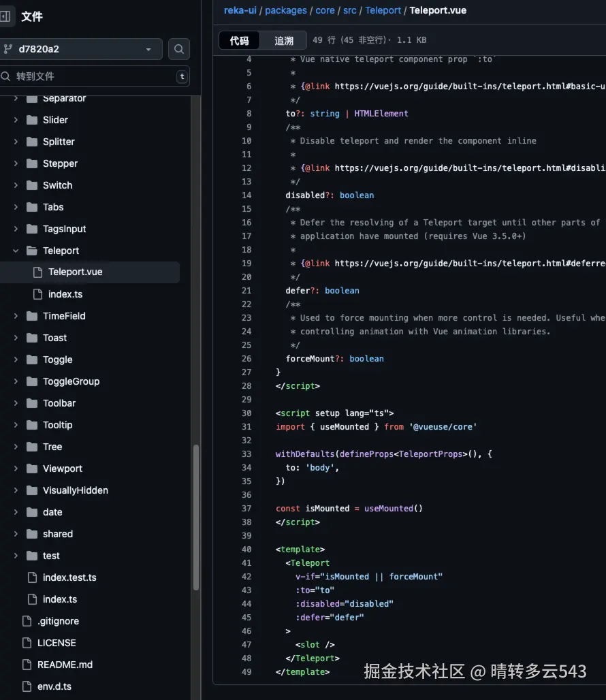Grab the file tree vertical scrollbar
This screenshot has height=700, width=606.
pyautogui.click(x=195, y=518)
